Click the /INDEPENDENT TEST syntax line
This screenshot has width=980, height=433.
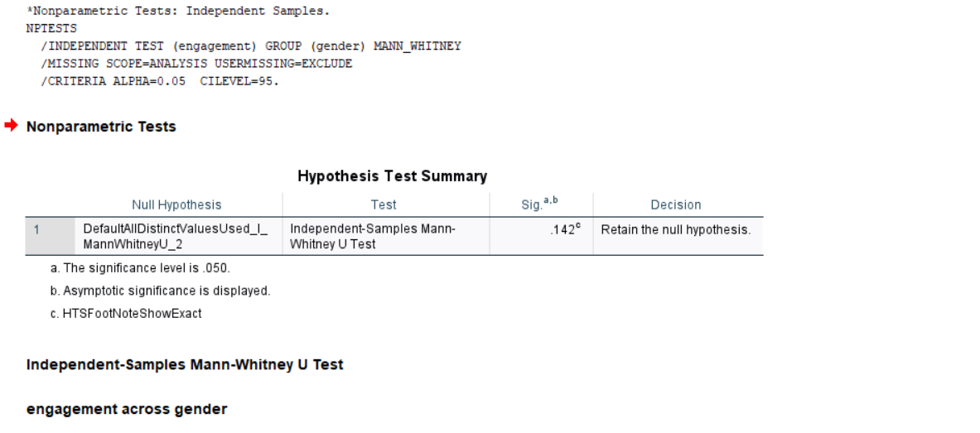pyautogui.click(x=251, y=46)
